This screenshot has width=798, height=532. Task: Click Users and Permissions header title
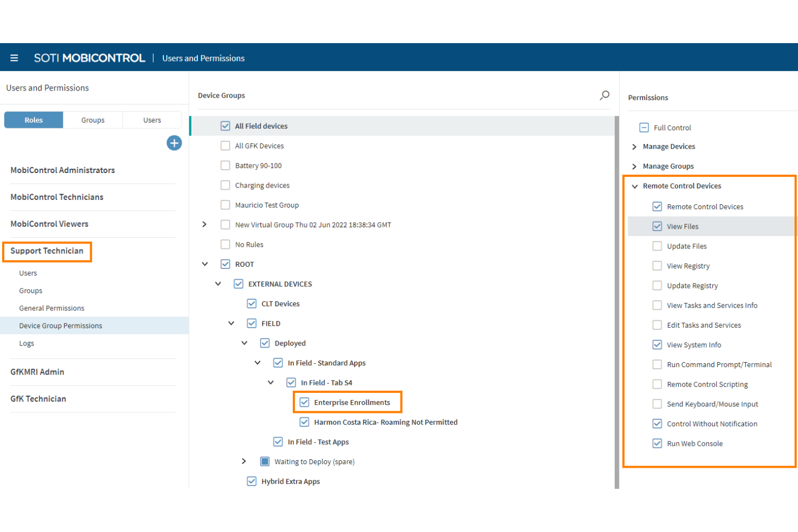[203, 58]
